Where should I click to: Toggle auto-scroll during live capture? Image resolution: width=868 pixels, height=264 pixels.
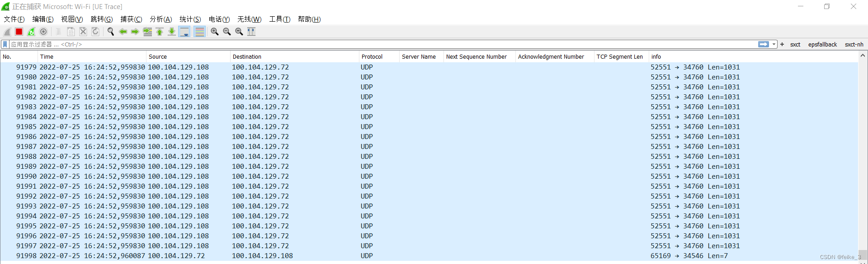[184, 32]
